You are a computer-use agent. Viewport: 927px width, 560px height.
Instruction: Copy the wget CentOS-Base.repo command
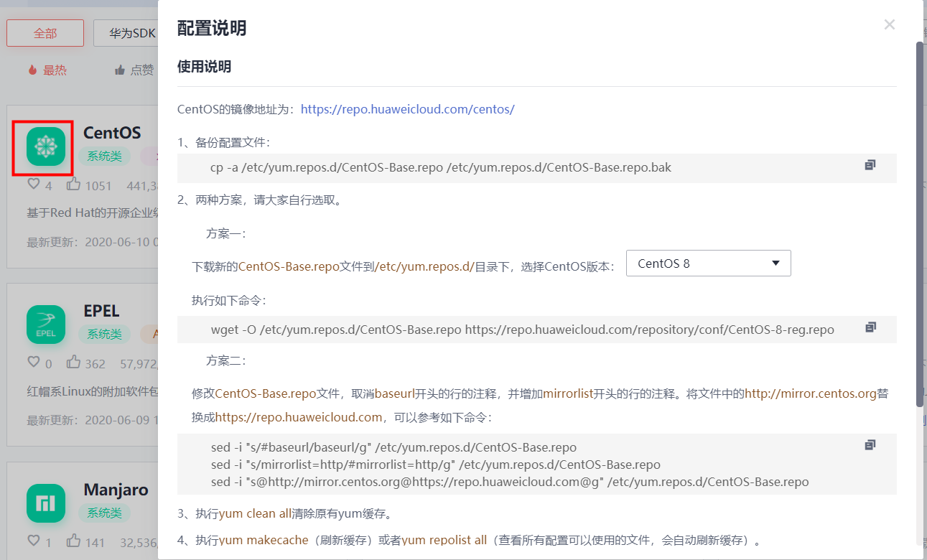(x=870, y=327)
